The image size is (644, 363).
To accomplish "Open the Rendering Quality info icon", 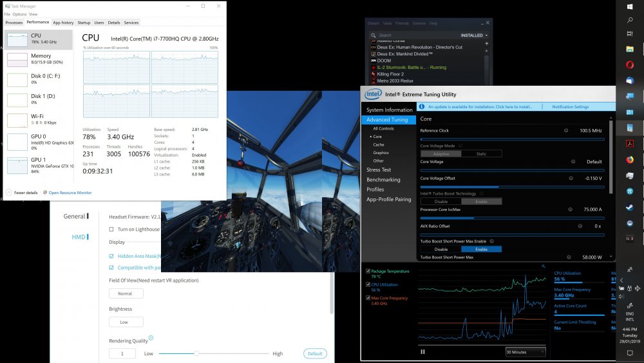I will point(151,337).
